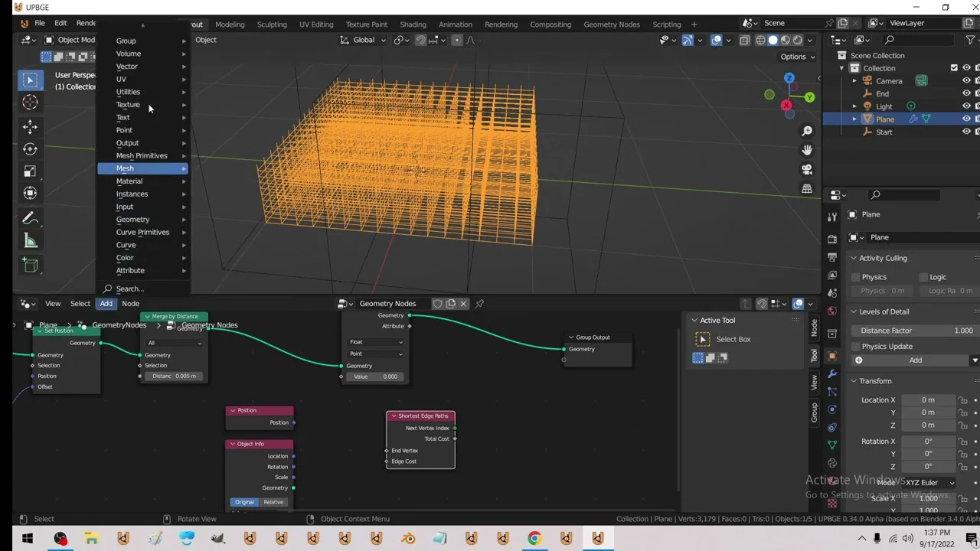This screenshot has height=551, width=980.
Task: Click the Relative button on Object Info node
Action: pos(273,502)
